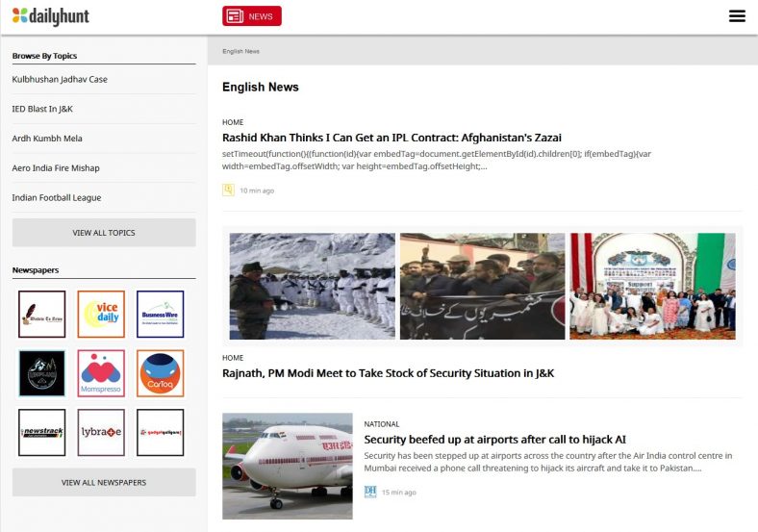Open the Kulbhushan Jadhav Case topic

point(60,79)
